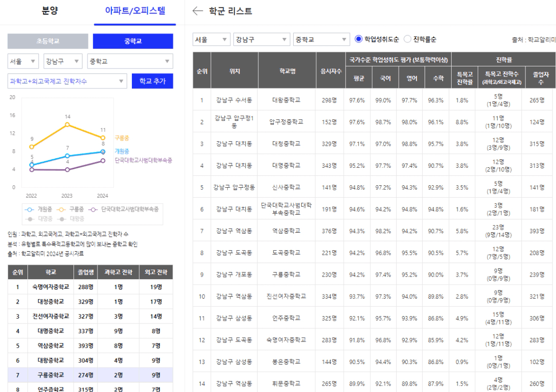Screen dimensions: 556x392
Task: Open the 서울 dropdown in 학군 리스트
Action: [x=211, y=39]
